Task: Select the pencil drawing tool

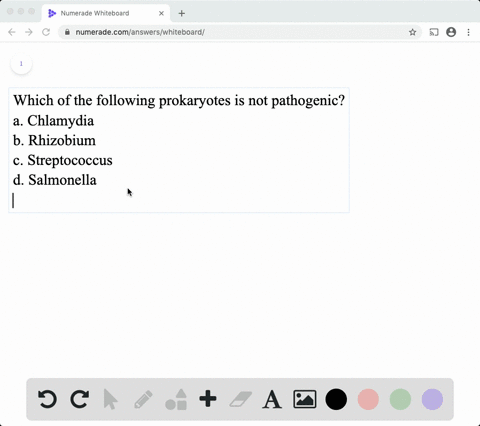Action: coord(143,399)
